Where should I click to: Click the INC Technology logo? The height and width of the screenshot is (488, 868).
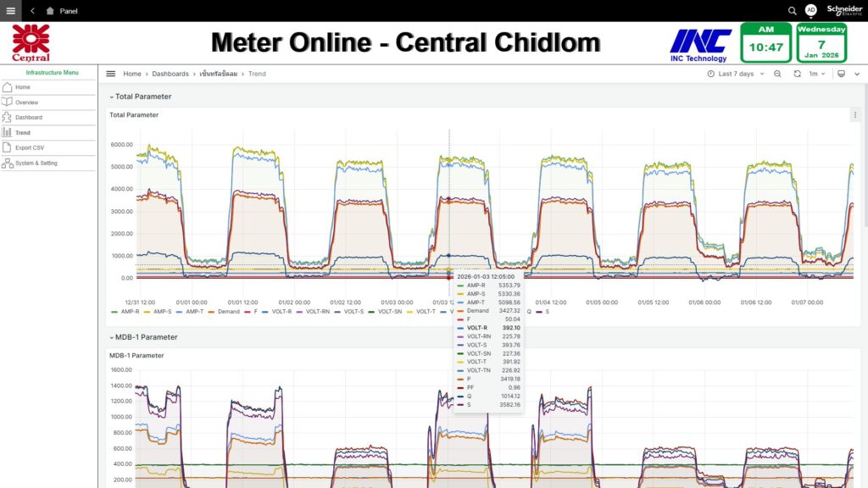pyautogui.click(x=699, y=46)
